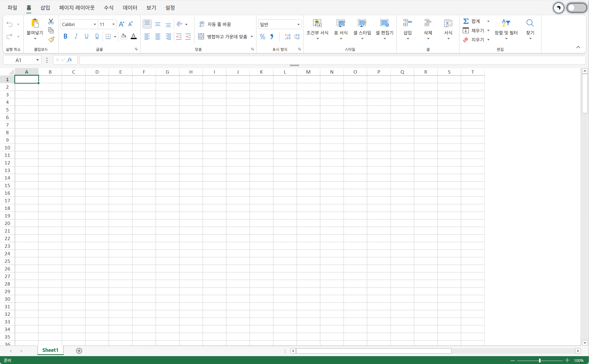
Task: Open Delete cells (삭제) button
Action: click(428, 29)
